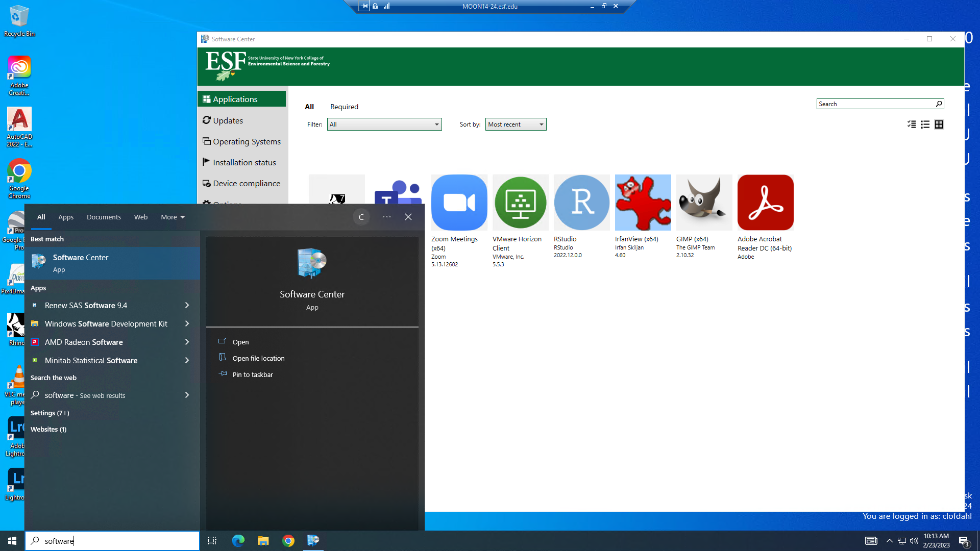This screenshot has width=980, height=551.
Task: Open the touch keyboard tray icon
Action: click(871, 541)
